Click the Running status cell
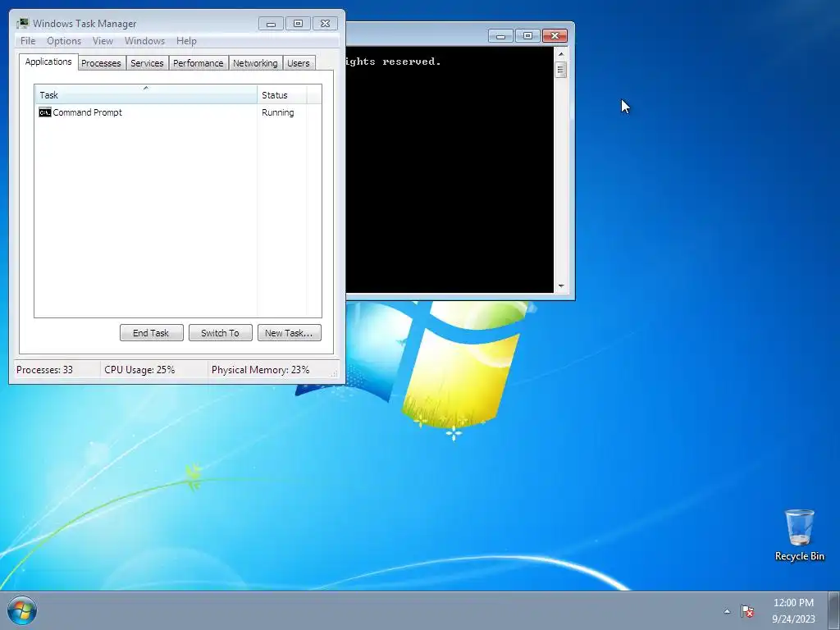Viewport: 840px width, 630px height. (x=277, y=112)
